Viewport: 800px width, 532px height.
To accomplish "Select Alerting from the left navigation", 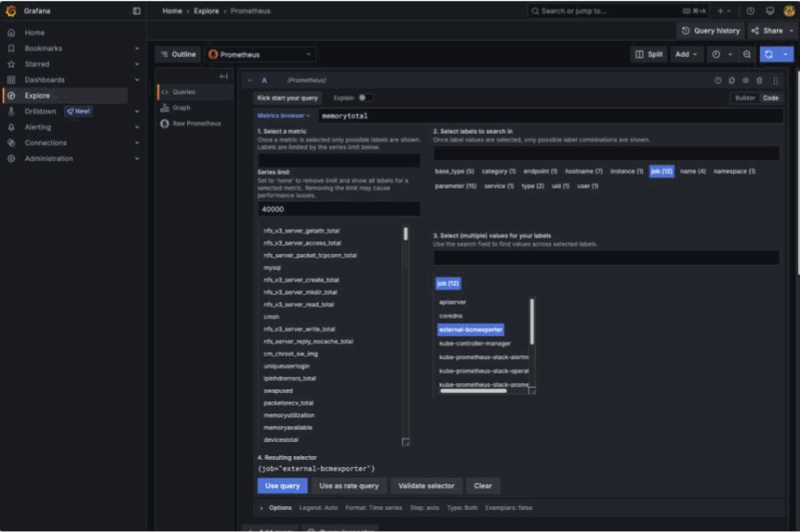I will pos(37,127).
